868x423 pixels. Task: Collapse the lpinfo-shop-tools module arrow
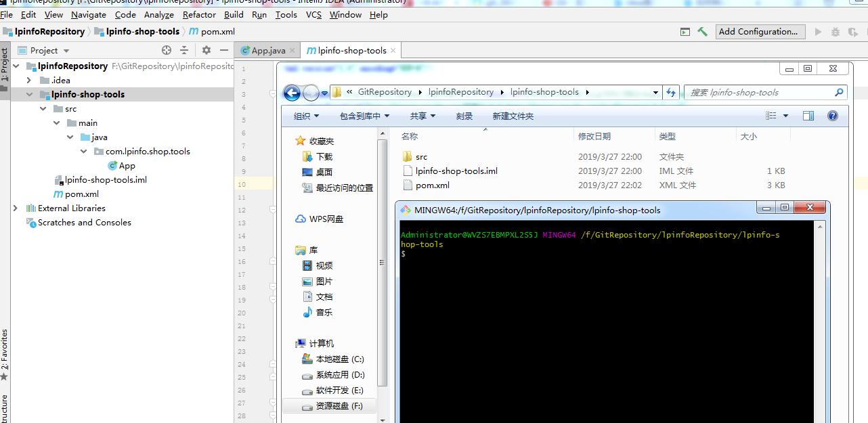click(28, 94)
